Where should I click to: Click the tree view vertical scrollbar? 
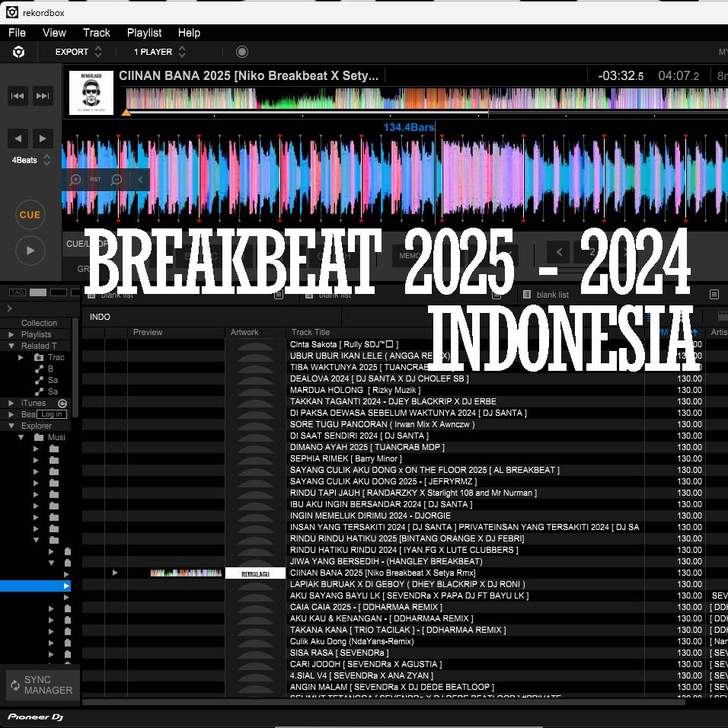point(75,367)
